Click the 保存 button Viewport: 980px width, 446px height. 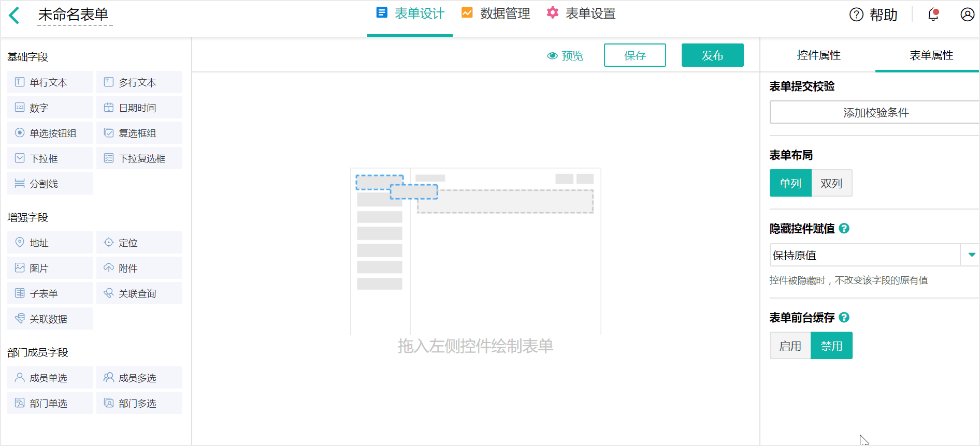point(635,55)
